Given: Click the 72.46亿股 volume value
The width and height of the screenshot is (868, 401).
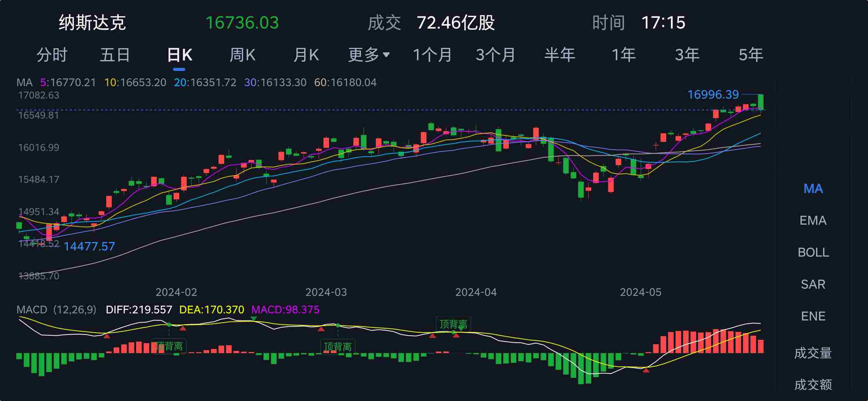Looking at the screenshot, I should point(456,23).
